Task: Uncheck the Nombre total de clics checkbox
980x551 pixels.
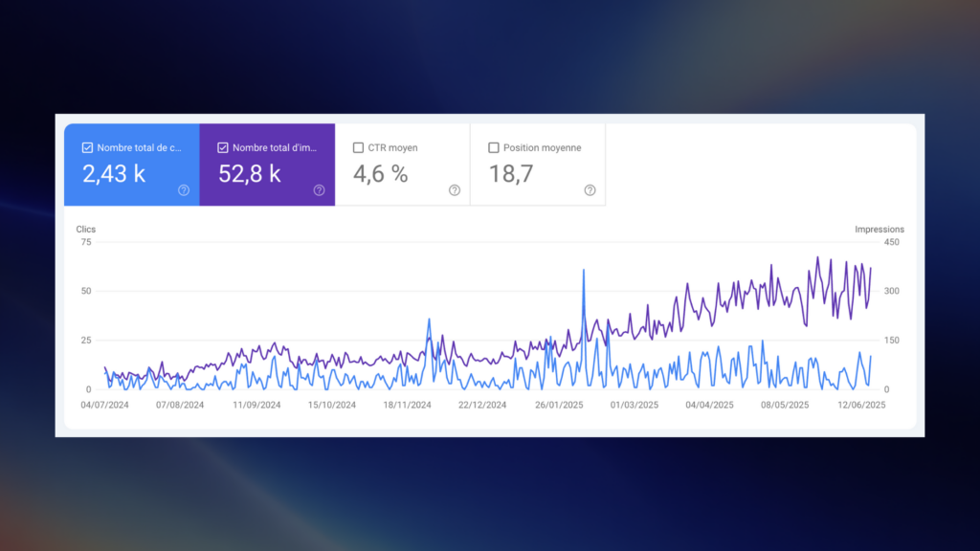Action: [x=88, y=148]
